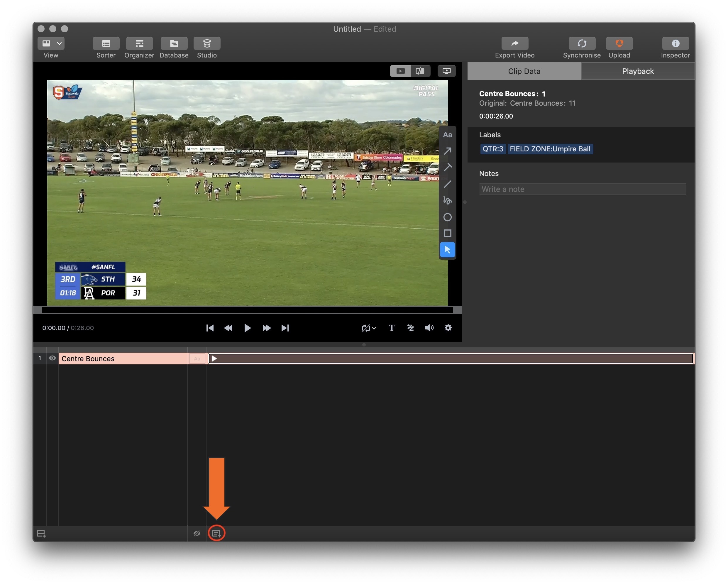Rewind the video

point(228,328)
